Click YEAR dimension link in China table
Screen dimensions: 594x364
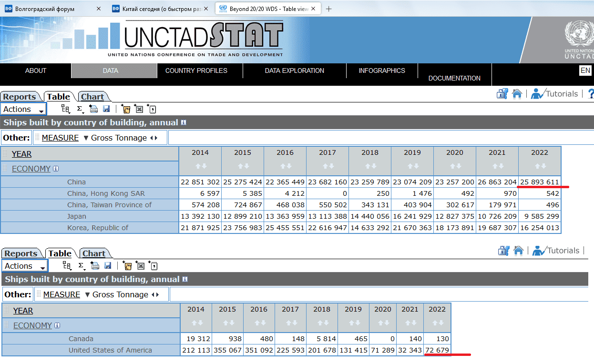(x=22, y=154)
